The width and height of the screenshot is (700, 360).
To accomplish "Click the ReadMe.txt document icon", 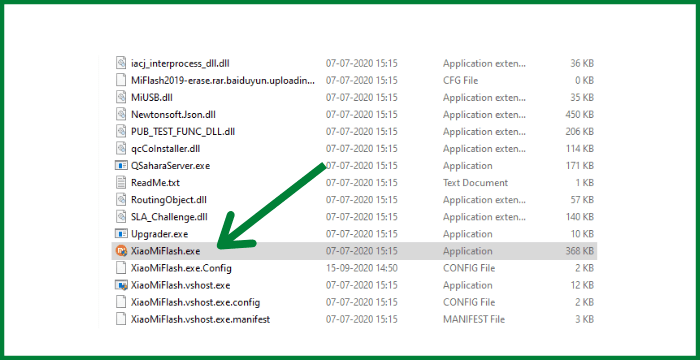I will click(x=121, y=183).
